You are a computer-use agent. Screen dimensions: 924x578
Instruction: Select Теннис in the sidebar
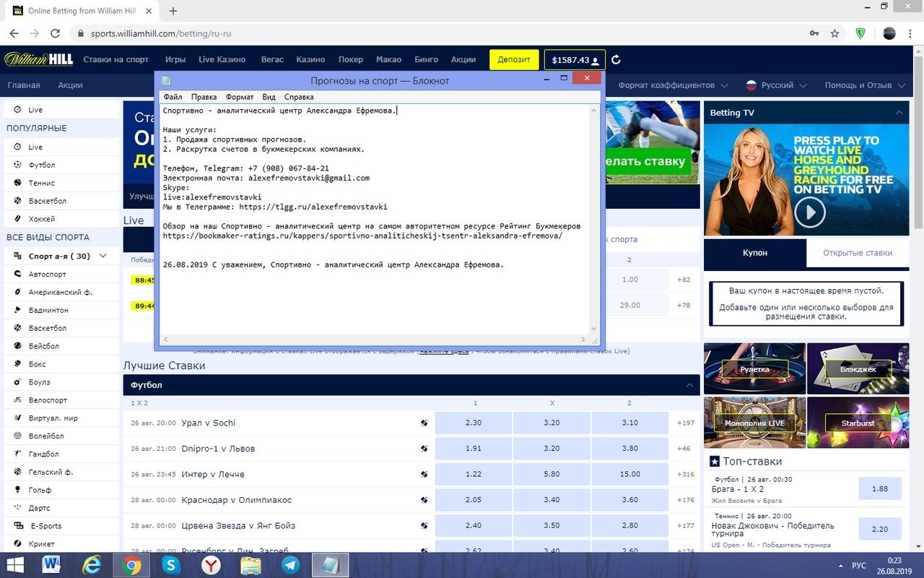[61, 183]
